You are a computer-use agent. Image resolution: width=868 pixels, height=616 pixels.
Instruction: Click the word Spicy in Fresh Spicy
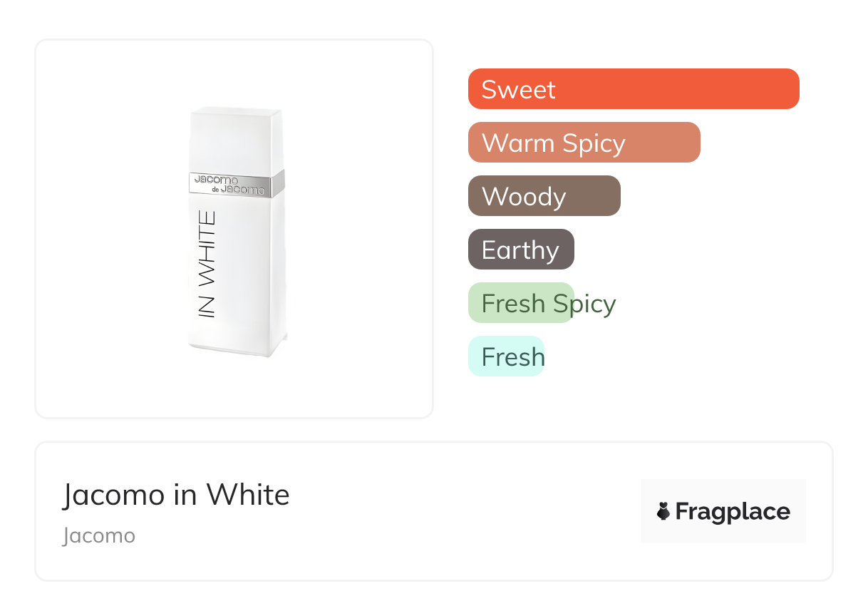tap(584, 304)
